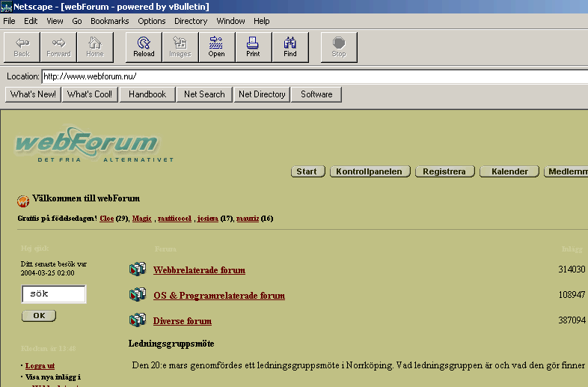Open the Webbrelaterade forum link
Screen dimensions: 588x387
tap(199, 270)
